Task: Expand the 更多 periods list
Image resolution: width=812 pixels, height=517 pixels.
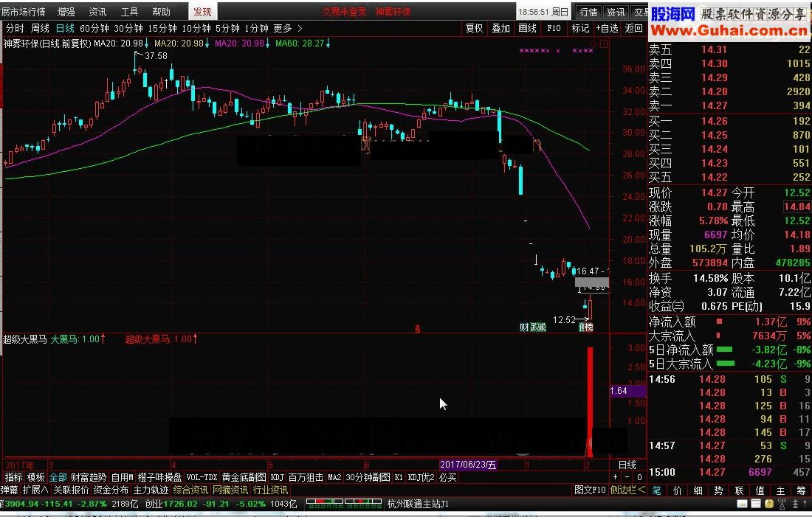Action: pyautogui.click(x=287, y=29)
